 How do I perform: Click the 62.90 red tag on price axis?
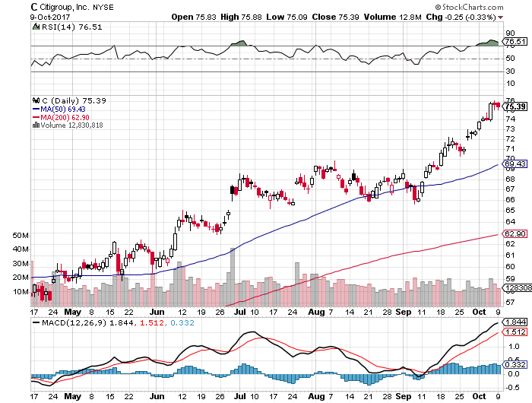515,234
